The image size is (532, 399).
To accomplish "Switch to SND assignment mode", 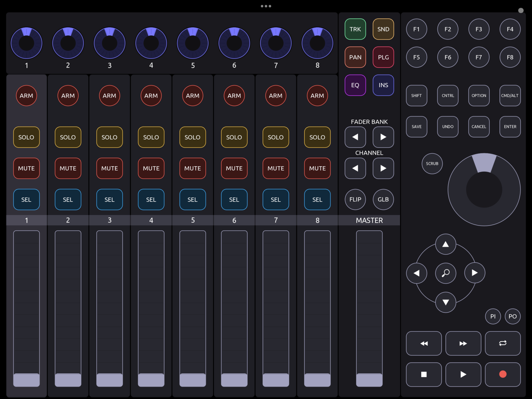I will pyautogui.click(x=383, y=29).
